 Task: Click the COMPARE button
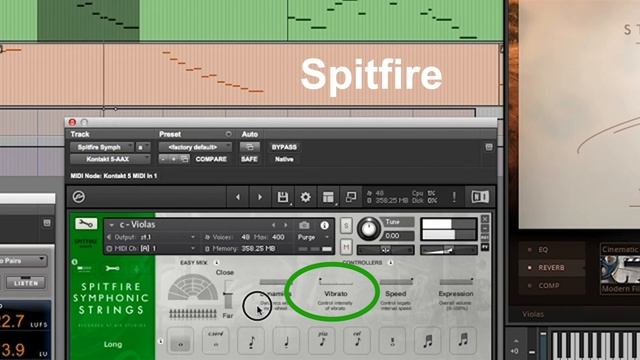[211, 159]
